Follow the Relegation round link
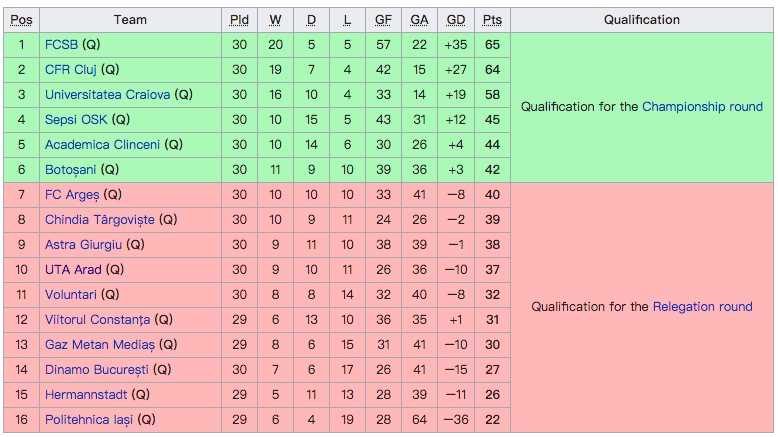Viewport: 778px width, 437px height. click(x=702, y=307)
